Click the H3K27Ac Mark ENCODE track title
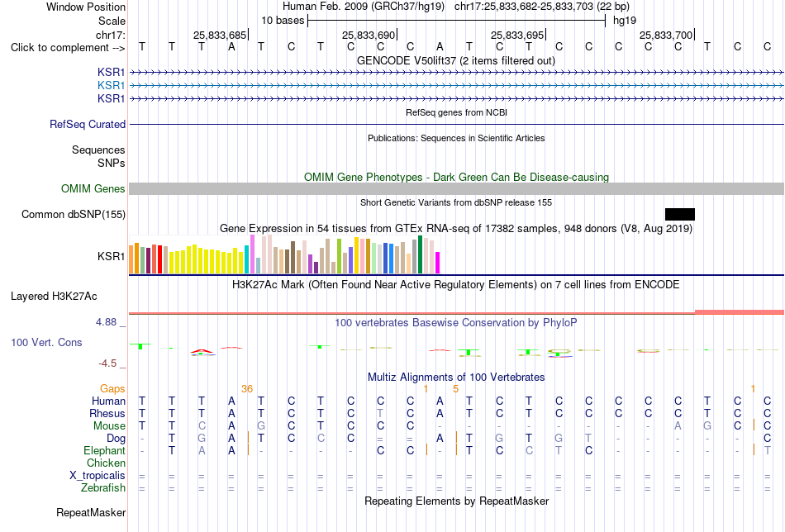The width and height of the screenshot is (785, 532). pyautogui.click(x=456, y=285)
